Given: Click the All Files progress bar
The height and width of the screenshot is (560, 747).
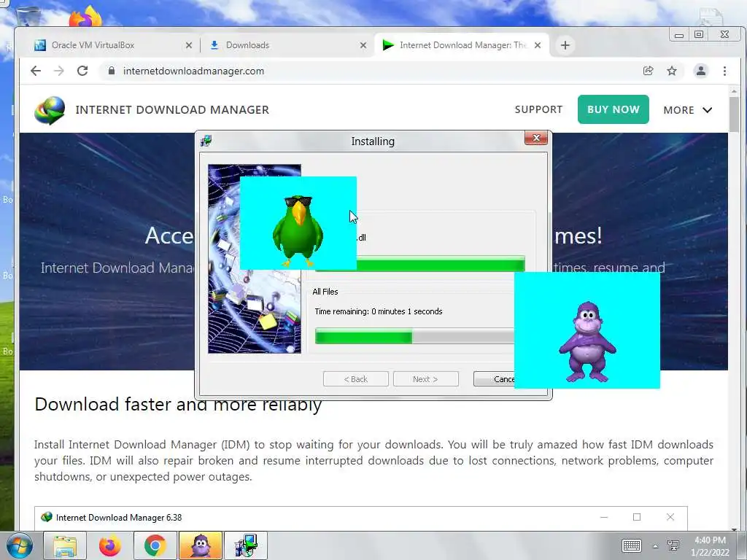Looking at the screenshot, I should (414, 336).
